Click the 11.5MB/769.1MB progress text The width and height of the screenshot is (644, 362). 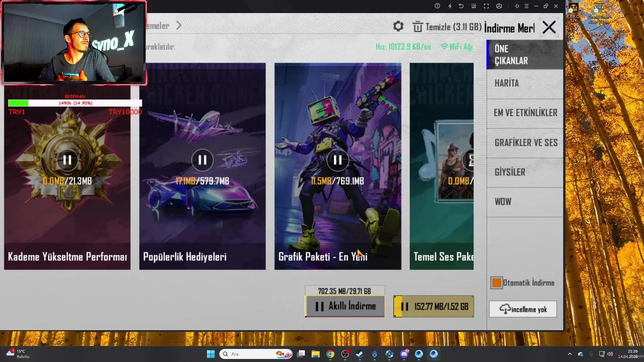(337, 181)
